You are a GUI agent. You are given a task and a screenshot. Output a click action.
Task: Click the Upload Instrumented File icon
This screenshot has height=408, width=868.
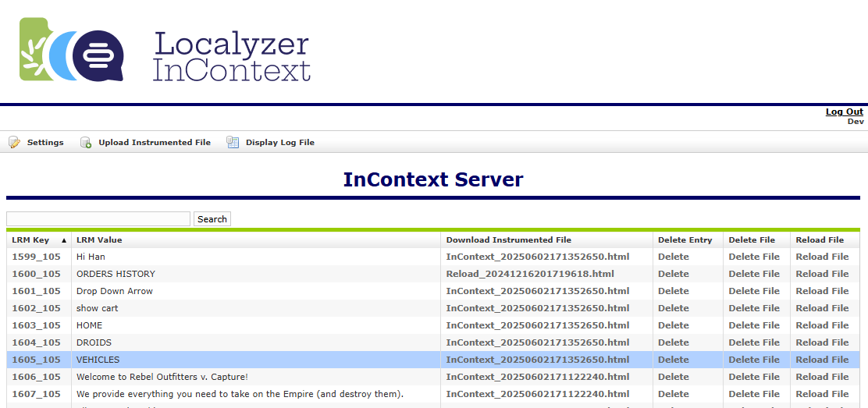tap(86, 143)
